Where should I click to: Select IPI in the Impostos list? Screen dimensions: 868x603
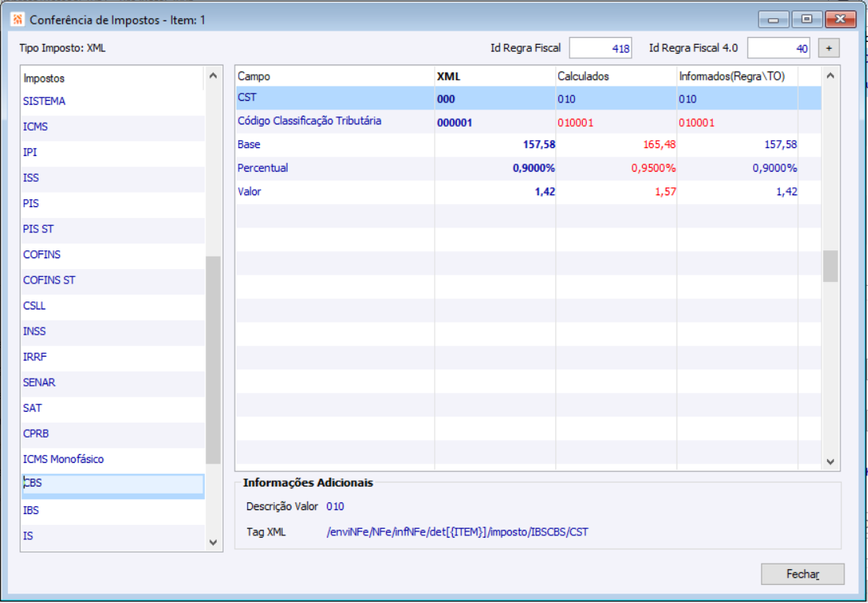click(x=113, y=153)
